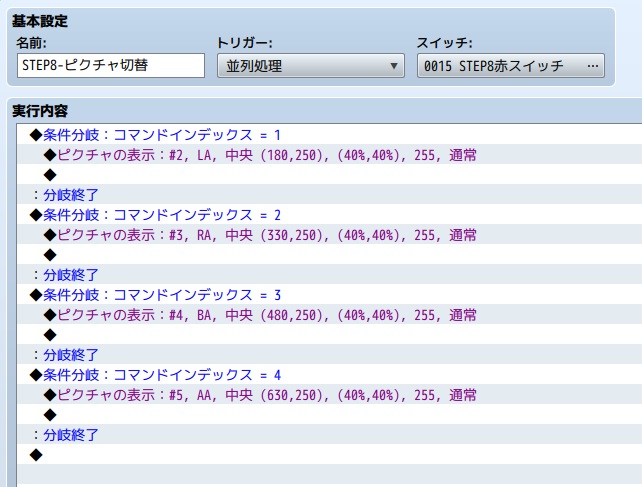This screenshot has height=487, width=642.
Task: Select the ピクチャの表示 #2, LA command line
Action: (x=330, y=155)
